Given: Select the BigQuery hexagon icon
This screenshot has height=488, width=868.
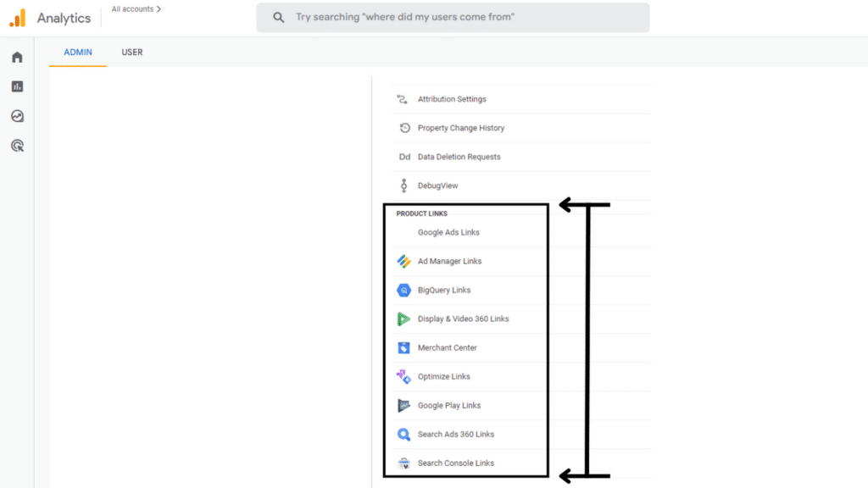Looking at the screenshot, I should click(x=403, y=290).
